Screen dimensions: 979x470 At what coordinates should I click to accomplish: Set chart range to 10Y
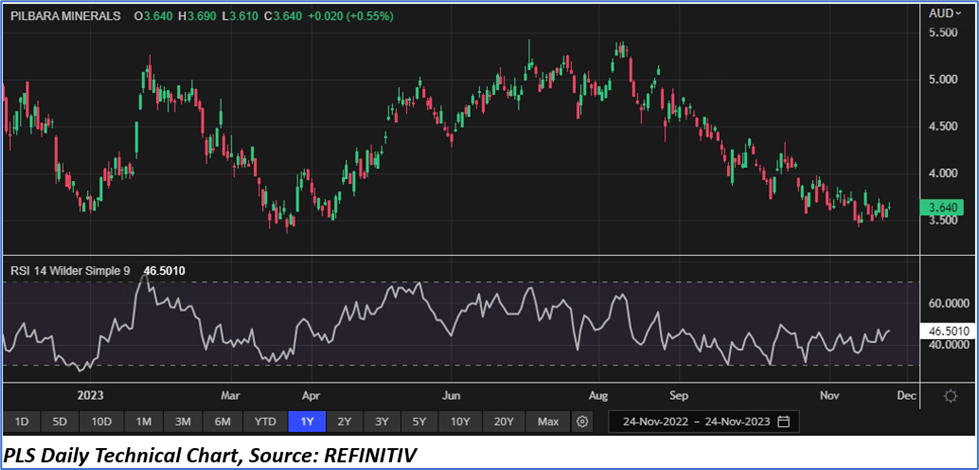pyautogui.click(x=460, y=421)
